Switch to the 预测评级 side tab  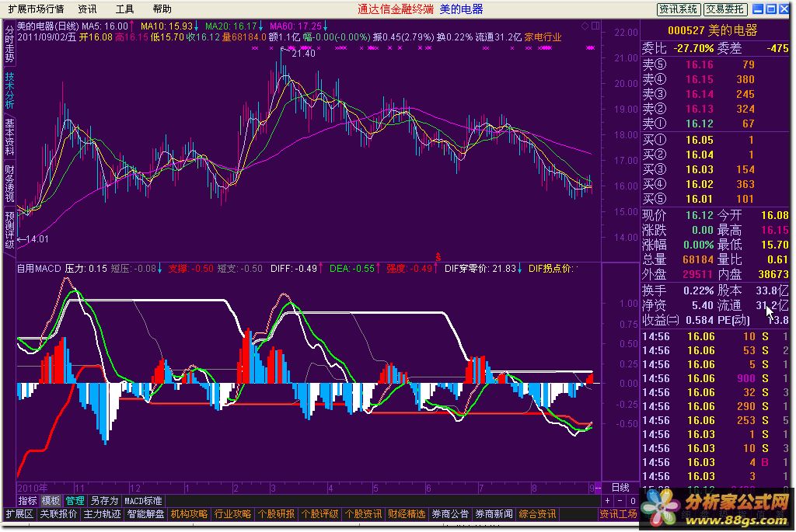[x=9, y=230]
